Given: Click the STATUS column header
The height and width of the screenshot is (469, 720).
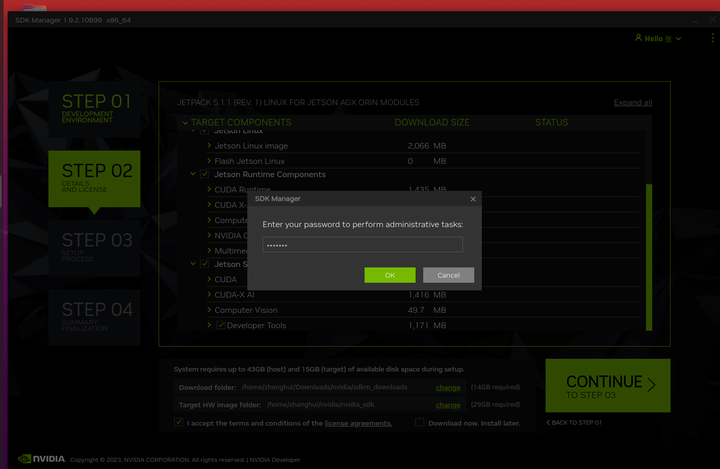Looking at the screenshot, I should point(551,123).
